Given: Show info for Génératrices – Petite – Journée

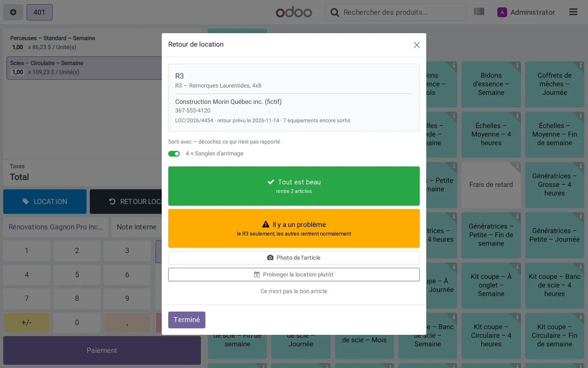Looking at the screenshot, I should point(581,216).
